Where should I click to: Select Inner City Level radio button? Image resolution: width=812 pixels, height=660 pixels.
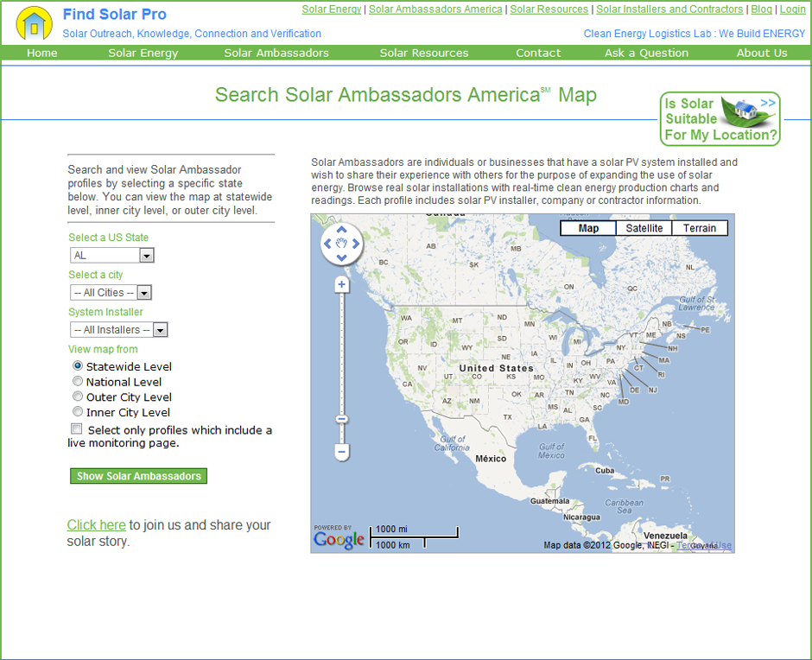[x=78, y=412]
